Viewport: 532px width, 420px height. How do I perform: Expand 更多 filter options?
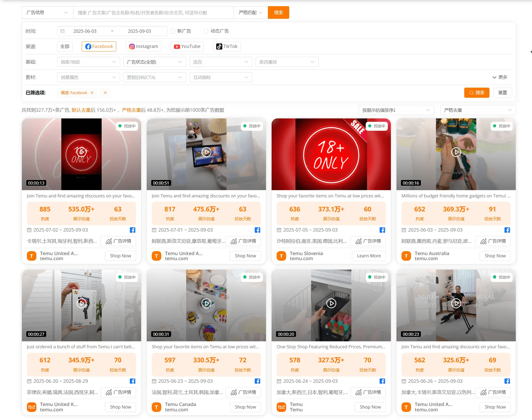pyautogui.click(x=500, y=77)
